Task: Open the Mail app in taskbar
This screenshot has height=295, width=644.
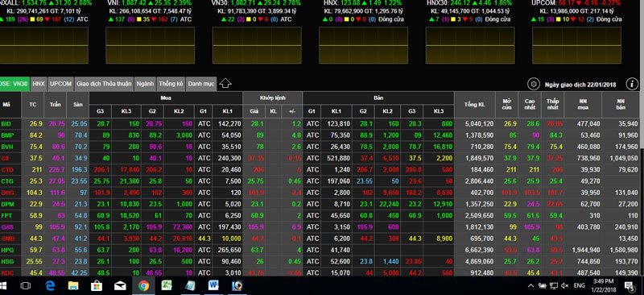Action: (x=120, y=286)
